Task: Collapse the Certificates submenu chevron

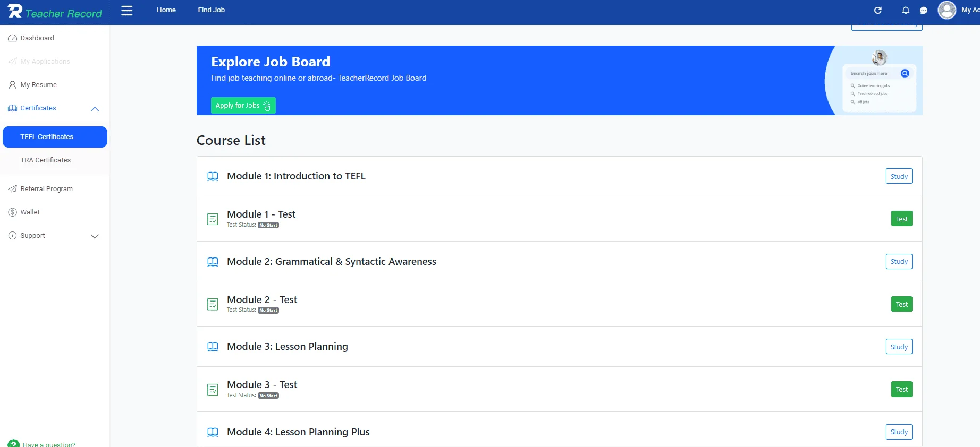Action: (x=95, y=109)
